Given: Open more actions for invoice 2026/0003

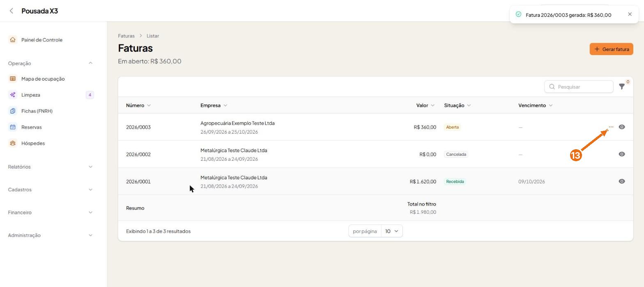Looking at the screenshot, I should pyautogui.click(x=611, y=127).
